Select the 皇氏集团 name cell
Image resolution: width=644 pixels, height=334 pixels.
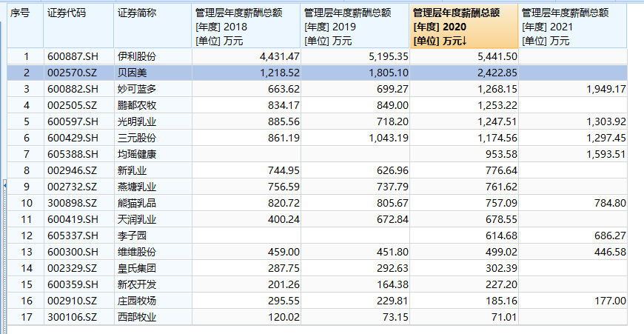(137, 268)
